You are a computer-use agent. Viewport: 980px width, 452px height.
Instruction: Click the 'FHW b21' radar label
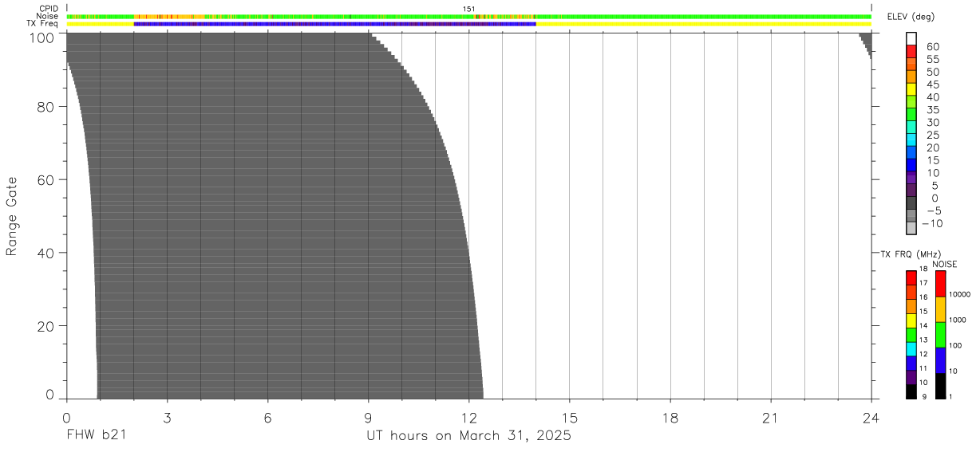pyautogui.click(x=97, y=436)
